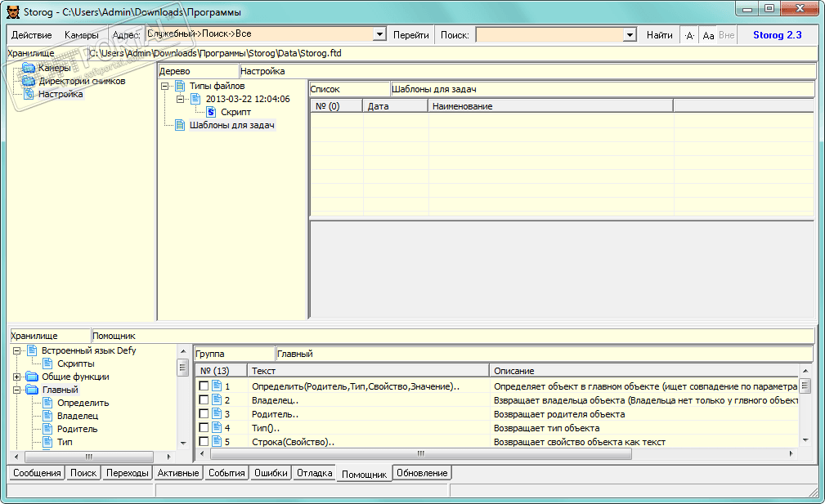The height and width of the screenshot is (504, 825).
Task: Check the box for row 4 Тип()
Action: click(x=204, y=428)
